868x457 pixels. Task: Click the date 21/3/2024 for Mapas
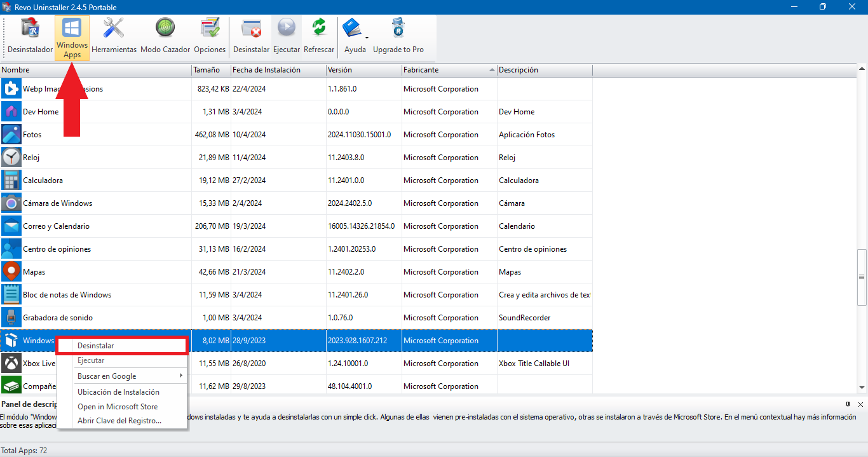click(249, 272)
